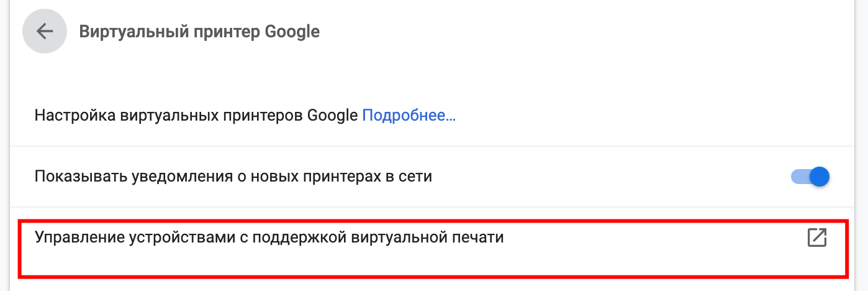Click the Настройка виртуальных принтеров Google text
Viewport: 868px width, 291px height.
coord(196,116)
